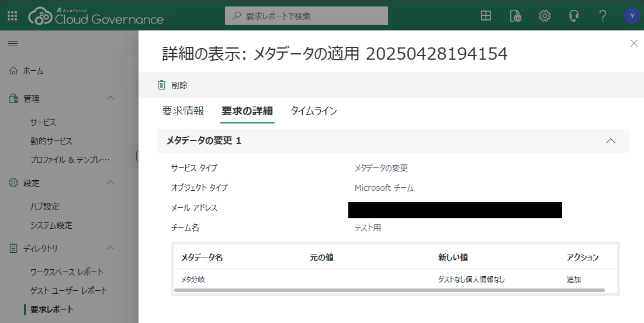644x323 pixels.
Task: Click the AvePoint Cloud Governance logo
Action: click(96, 16)
